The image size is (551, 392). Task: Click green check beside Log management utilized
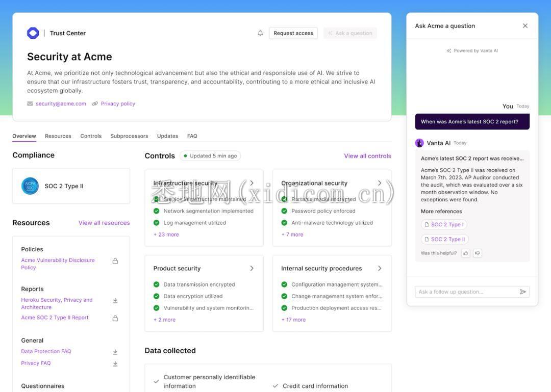tap(157, 223)
